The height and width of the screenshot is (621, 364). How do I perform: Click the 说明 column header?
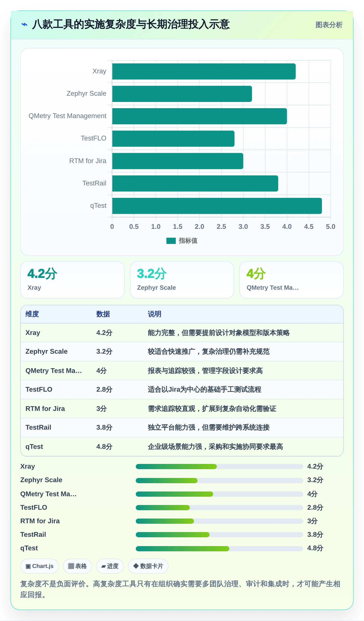pyautogui.click(x=154, y=314)
